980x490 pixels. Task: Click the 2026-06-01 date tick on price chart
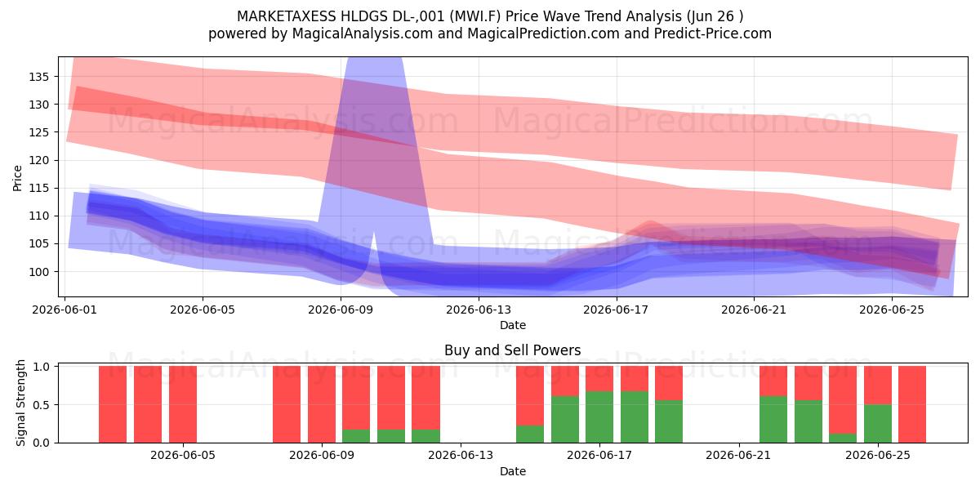coord(65,310)
